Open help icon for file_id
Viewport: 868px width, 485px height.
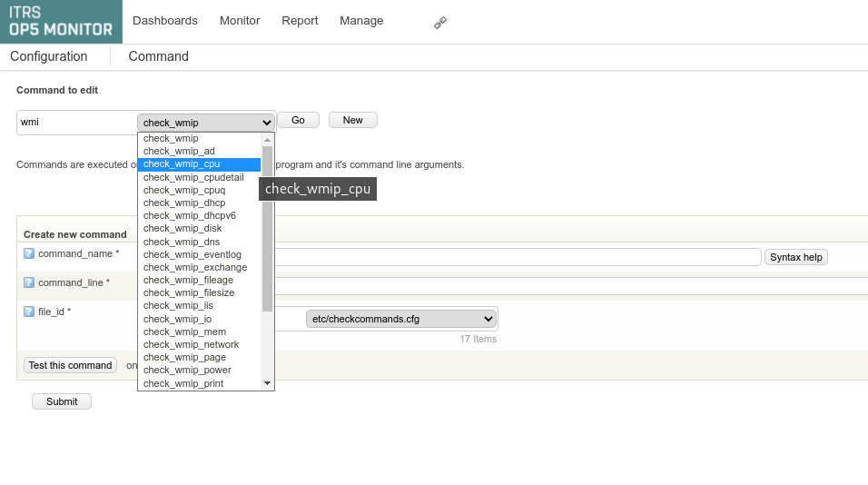[29, 312]
